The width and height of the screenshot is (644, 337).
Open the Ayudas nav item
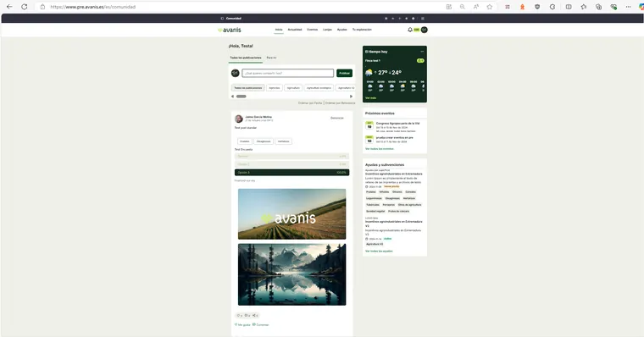[x=341, y=30]
